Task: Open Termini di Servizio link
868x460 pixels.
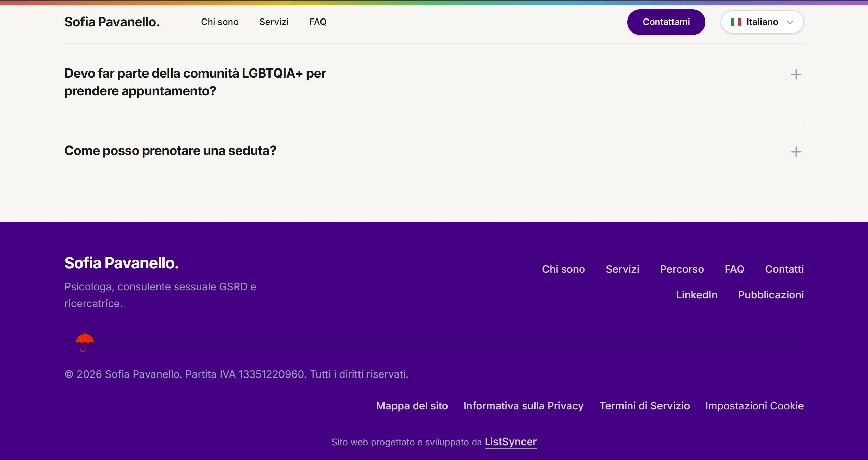Action: point(644,406)
